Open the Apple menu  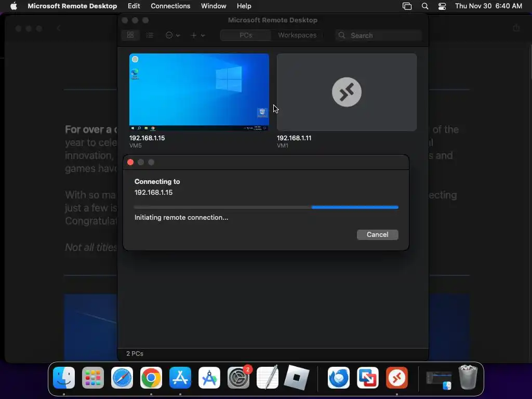(14, 6)
